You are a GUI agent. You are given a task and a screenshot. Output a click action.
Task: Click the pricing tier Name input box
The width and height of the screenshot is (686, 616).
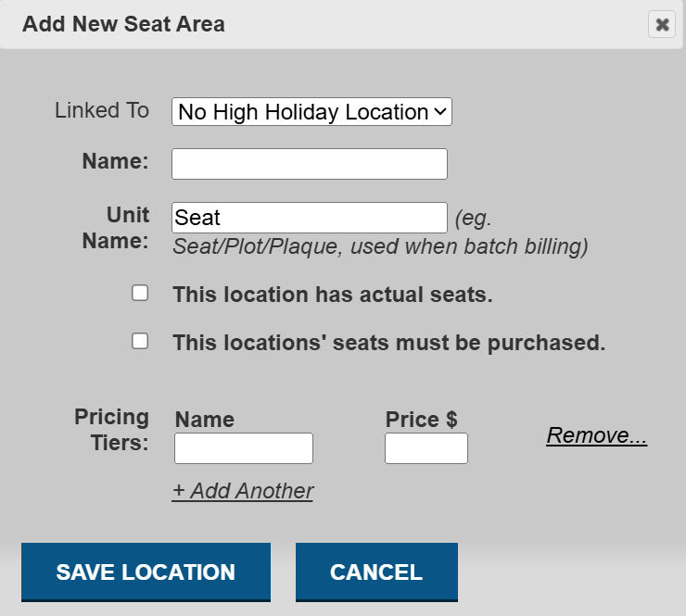pos(244,448)
